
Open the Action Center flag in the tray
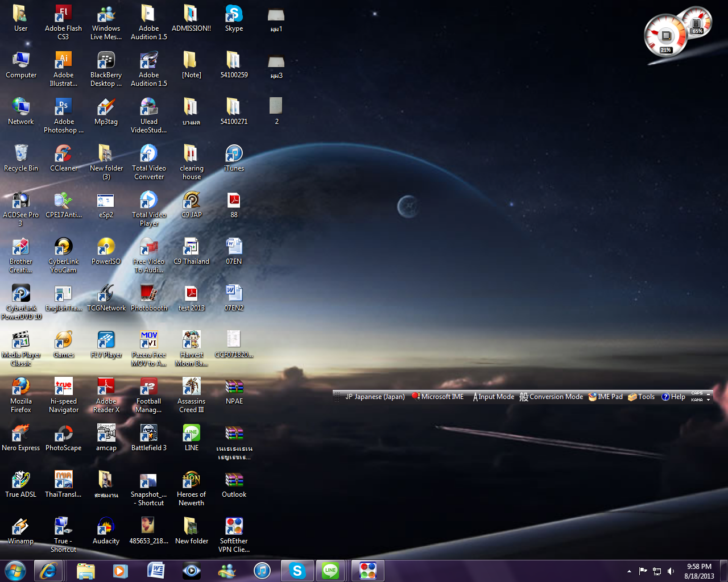[643, 571]
